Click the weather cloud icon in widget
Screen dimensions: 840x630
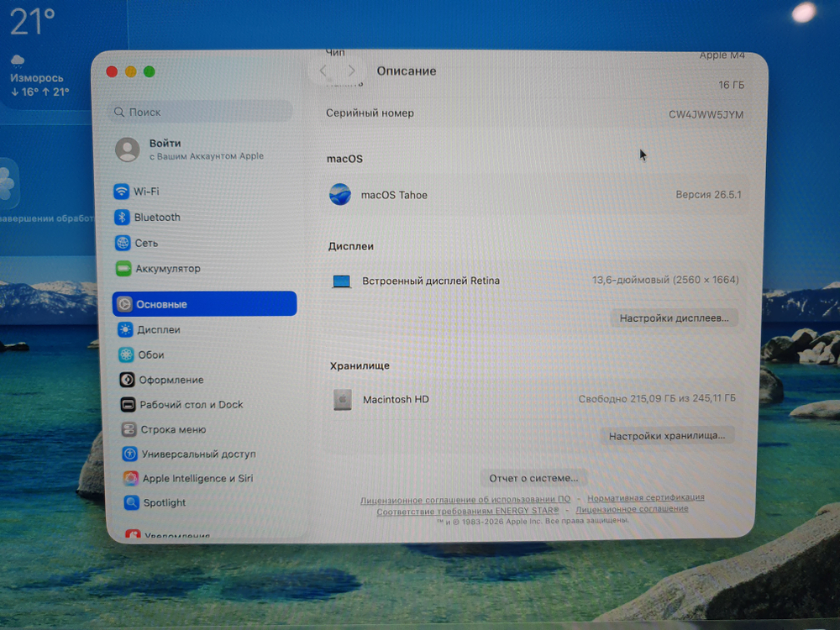pyautogui.click(x=17, y=60)
